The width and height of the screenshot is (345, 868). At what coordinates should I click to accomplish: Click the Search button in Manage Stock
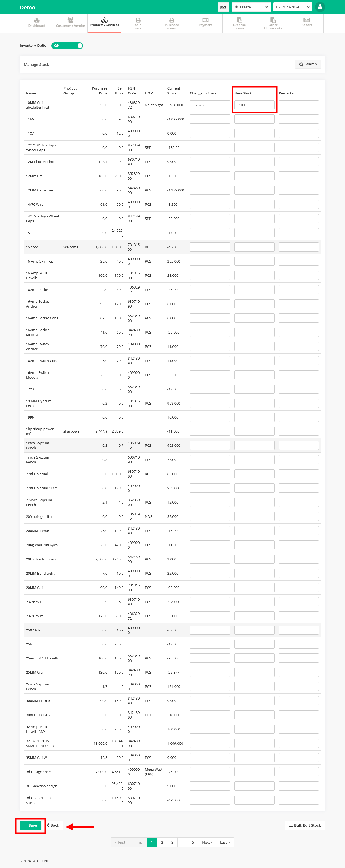308,64
